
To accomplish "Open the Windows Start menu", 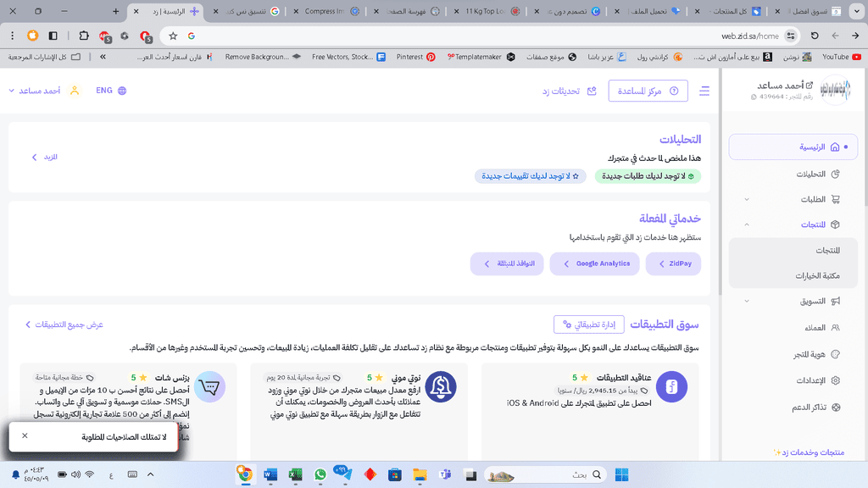I will pyautogui.click(x=621, y=474).
